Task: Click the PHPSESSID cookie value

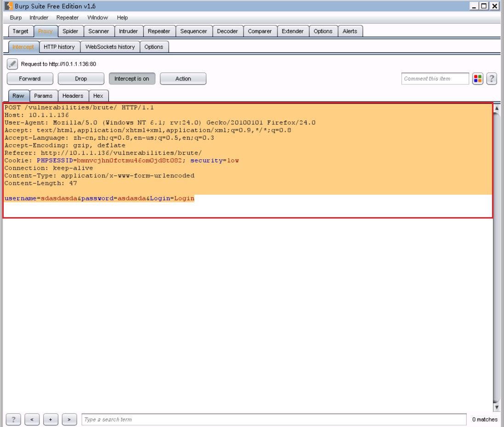Action: (129, 161)
